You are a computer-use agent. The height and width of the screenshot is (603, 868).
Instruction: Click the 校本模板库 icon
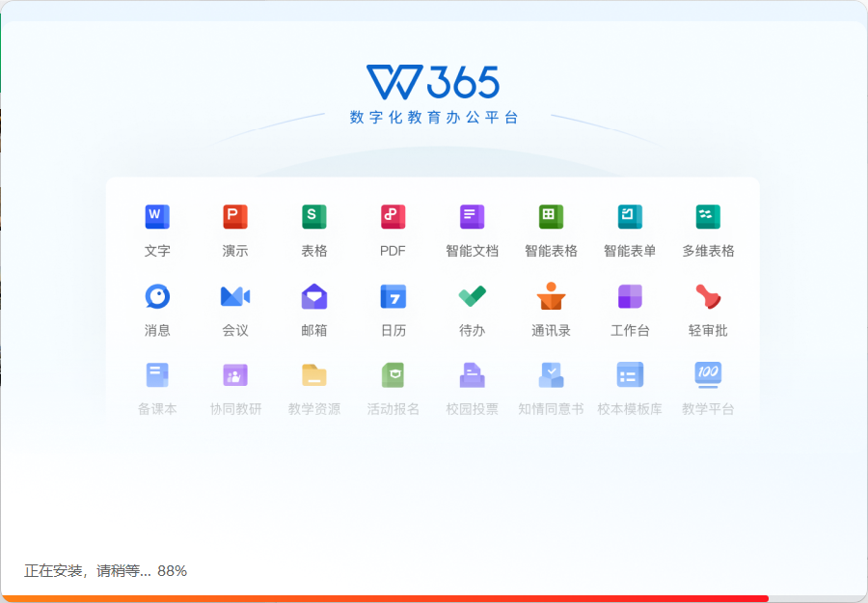[x=630, y=375]
